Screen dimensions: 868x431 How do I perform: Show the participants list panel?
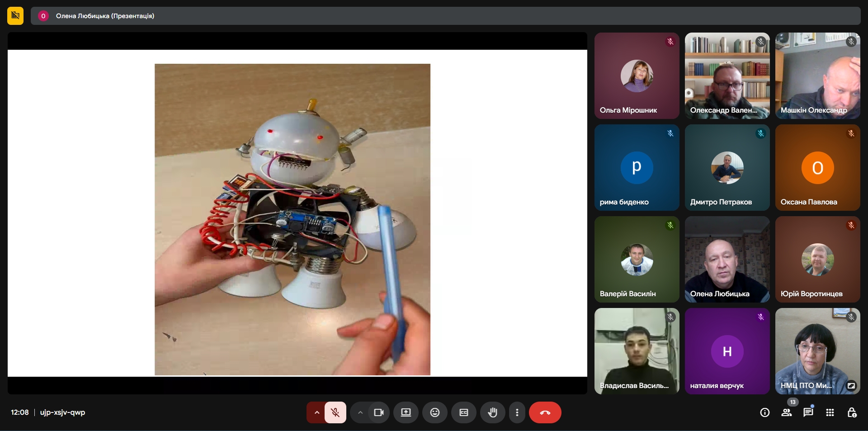[x=787, y=412]
